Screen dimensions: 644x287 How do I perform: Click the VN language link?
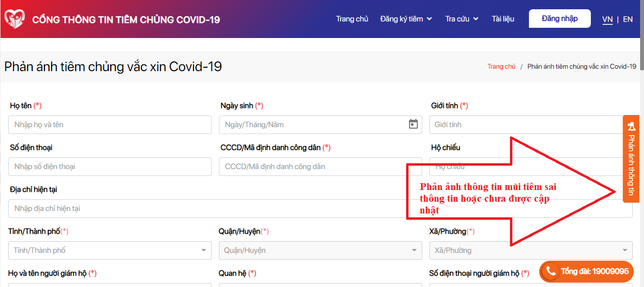[x=607, y=19]
